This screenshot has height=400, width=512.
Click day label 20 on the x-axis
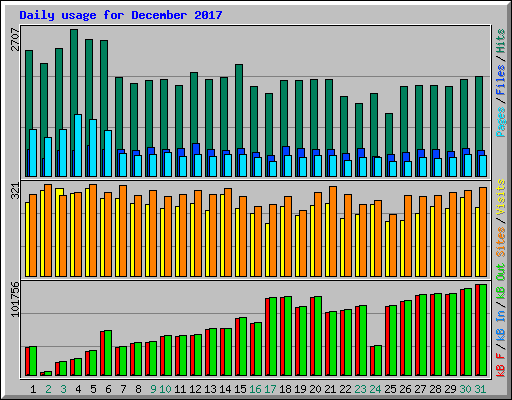point(315,389)
